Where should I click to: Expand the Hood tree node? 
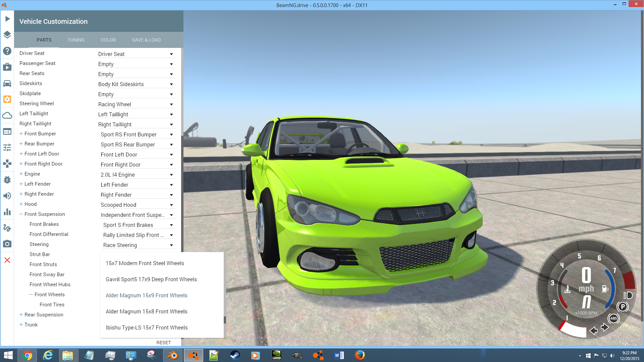coord(21,204)
